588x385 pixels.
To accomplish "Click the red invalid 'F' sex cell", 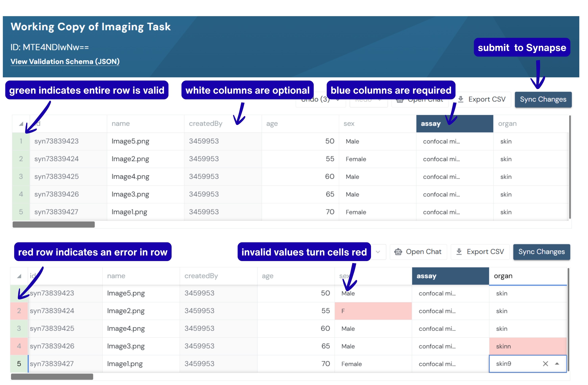I will pyautogui.click(x=373, y=311).
